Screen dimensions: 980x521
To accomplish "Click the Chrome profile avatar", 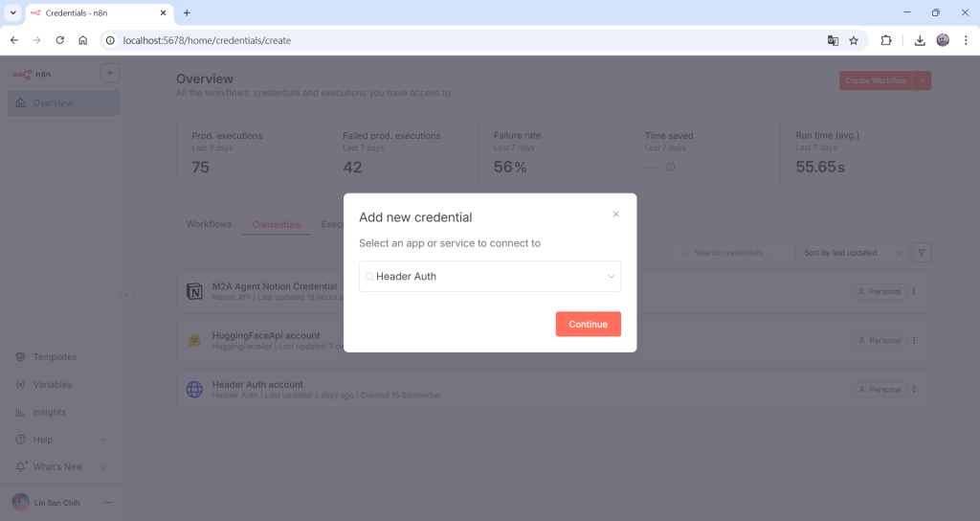I will tap(943, 40).
